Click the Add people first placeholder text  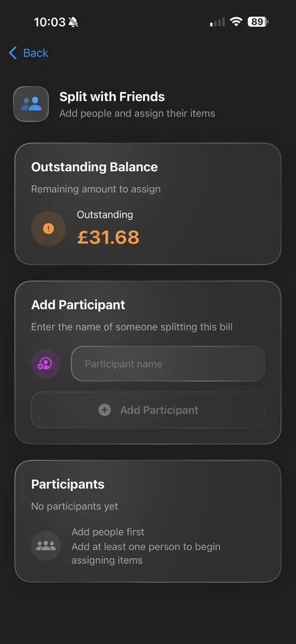(x=108, y=532)
